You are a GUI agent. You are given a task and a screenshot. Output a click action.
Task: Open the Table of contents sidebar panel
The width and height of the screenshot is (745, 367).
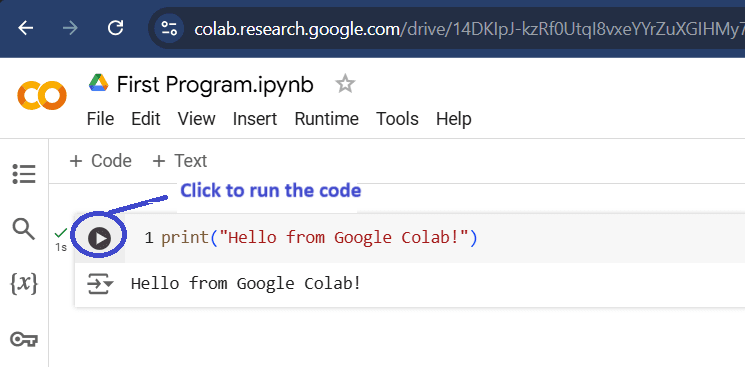click(x=24, y=174)
